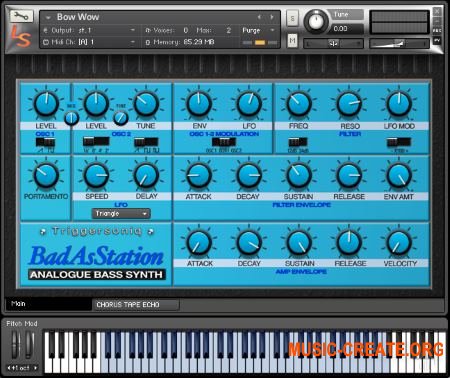Click the LS instrument logo icon
Screen dimensions: 450x378
(21, 37)
